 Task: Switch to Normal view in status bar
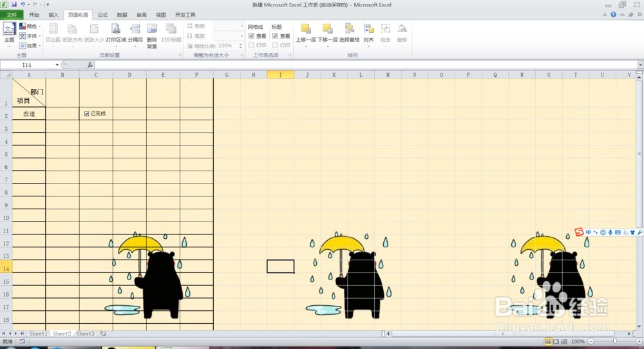click(548, 342)
